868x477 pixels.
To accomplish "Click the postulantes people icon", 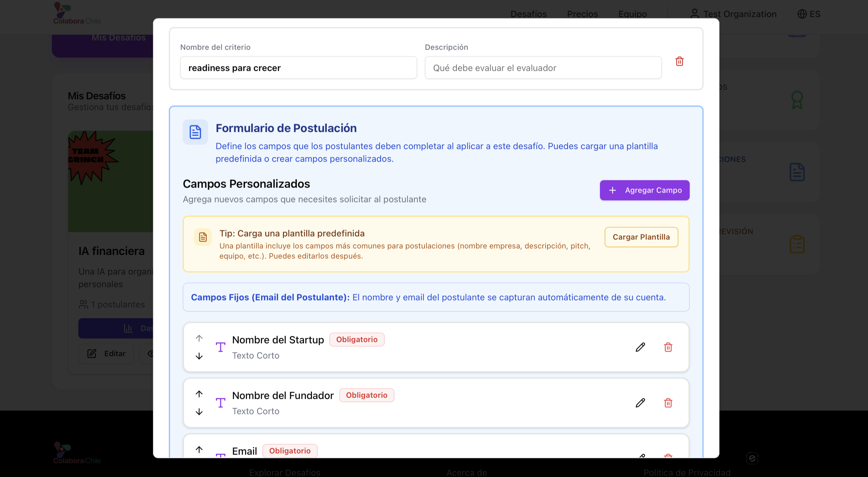I will (x=83, y=304).
